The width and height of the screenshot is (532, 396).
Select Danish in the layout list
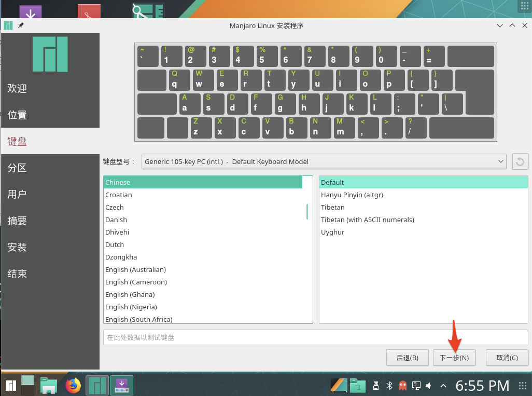pos(203,220)
